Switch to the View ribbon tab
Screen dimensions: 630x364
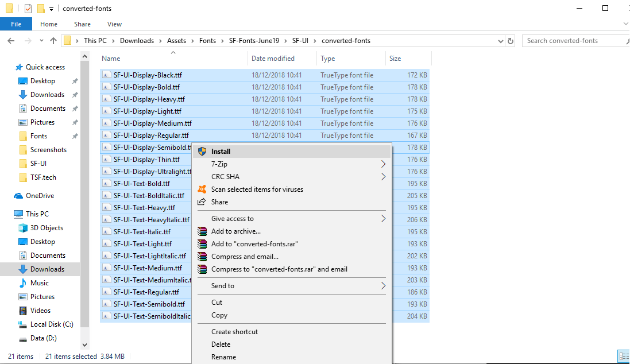click(x=114, y=24)
